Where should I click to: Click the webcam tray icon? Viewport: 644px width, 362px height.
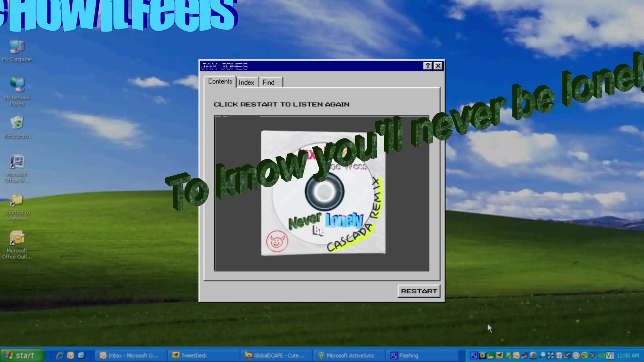533,355
